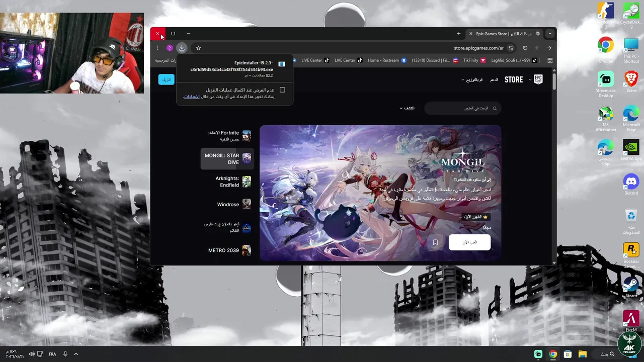Tick the hide-when-downloads-complete checkbox
The width and height of the screenshot is (644, 362).
pyautogui.click(x=282, y=90)
